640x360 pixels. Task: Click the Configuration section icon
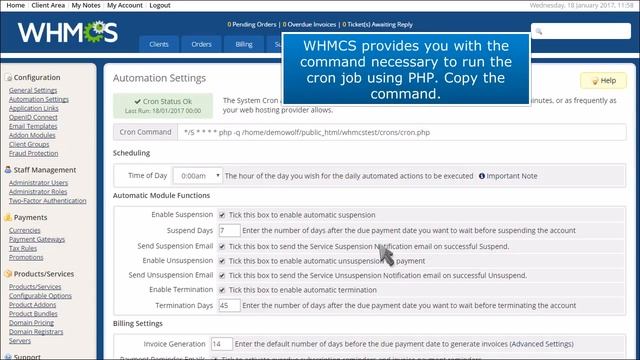click(x=8, y=77)
